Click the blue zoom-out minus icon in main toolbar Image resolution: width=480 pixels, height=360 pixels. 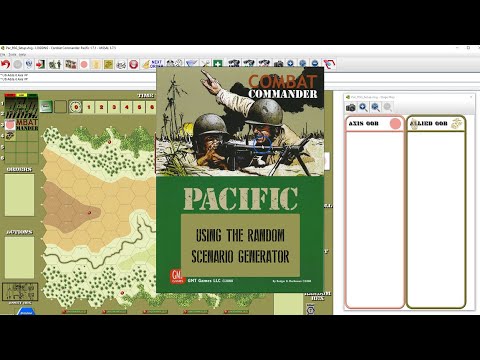(x=315, y=63)
